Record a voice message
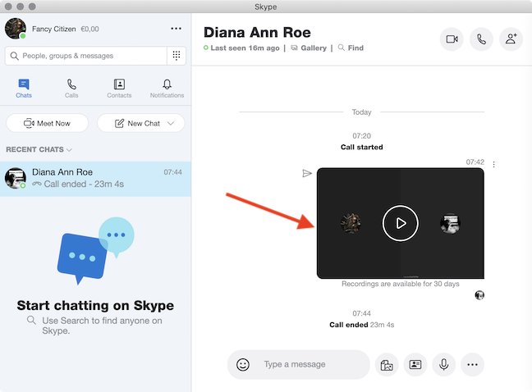Viewport: 532px width, 392px height. 444,365
